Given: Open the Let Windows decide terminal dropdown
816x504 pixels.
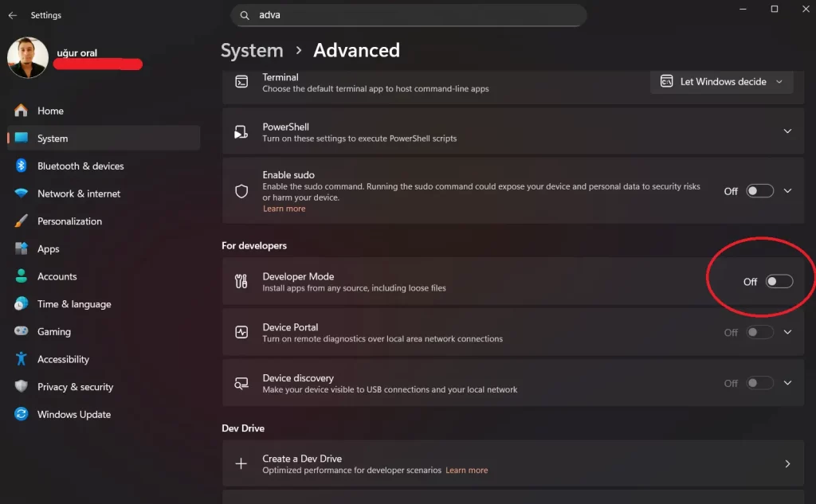Looking at the screenshot, I should pyautogui.click(x=721, y=81).
